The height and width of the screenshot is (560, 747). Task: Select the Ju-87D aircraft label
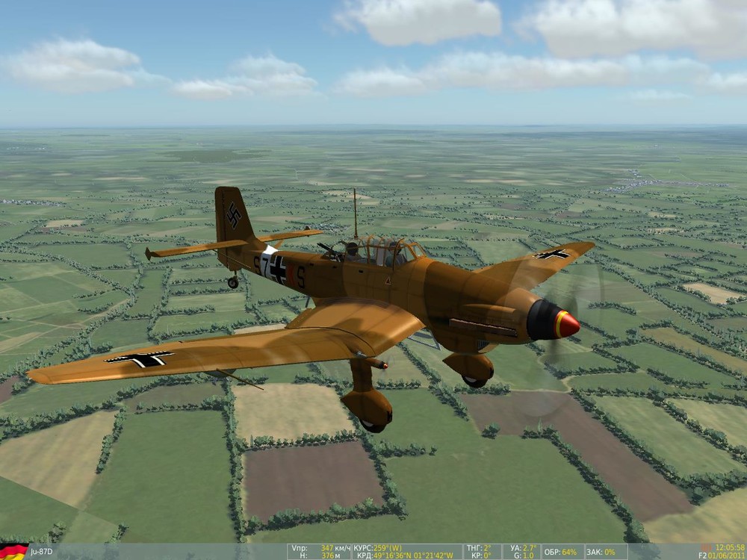tap(41, 552)
